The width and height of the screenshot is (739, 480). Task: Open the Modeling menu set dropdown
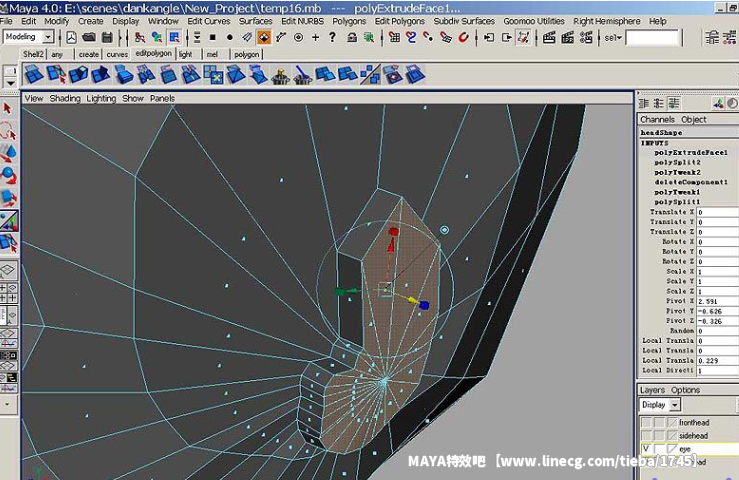pyautogui.click(x=48, y=37)
